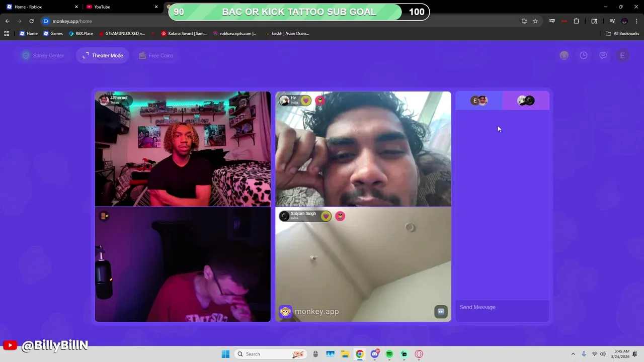
Task: Open the STEAMUNLOCKED bookmark
Action: pos(122,34)
